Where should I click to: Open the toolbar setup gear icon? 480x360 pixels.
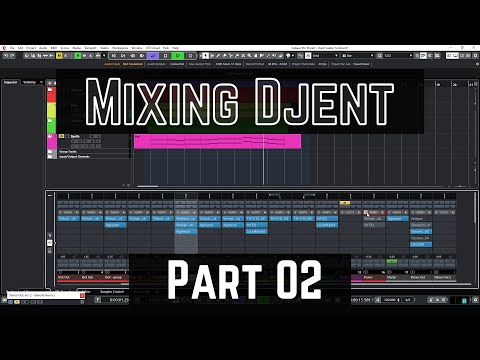[476, 56]
